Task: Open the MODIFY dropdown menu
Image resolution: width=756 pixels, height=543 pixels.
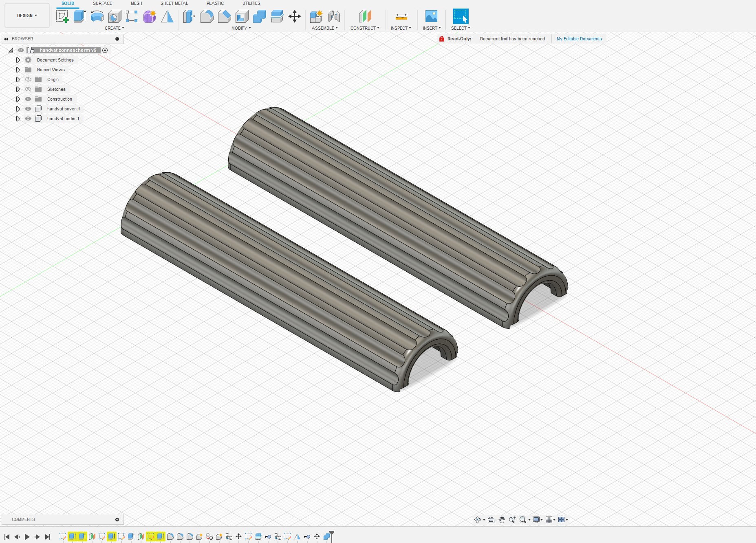Action: (x=241, y=28)
